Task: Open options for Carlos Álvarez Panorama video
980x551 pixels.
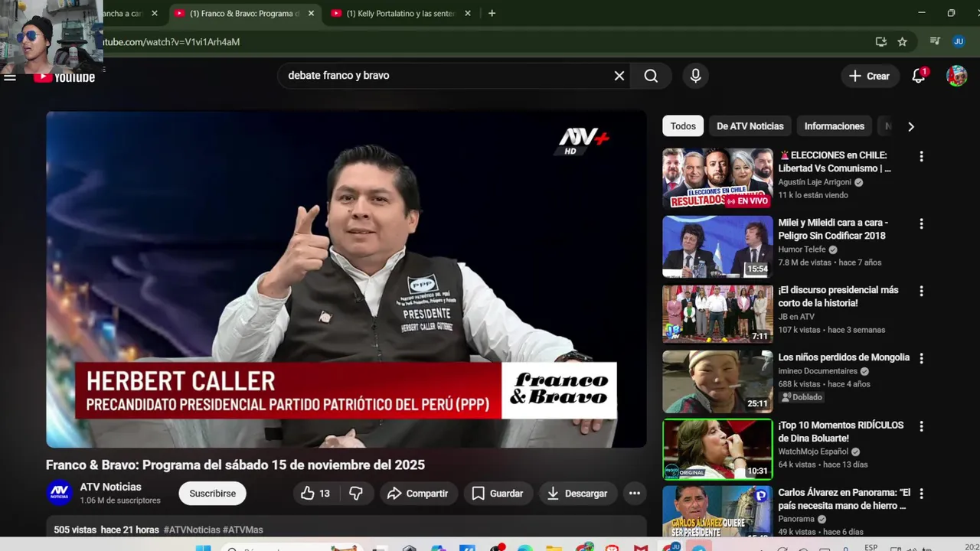Action: pos(921,494)
